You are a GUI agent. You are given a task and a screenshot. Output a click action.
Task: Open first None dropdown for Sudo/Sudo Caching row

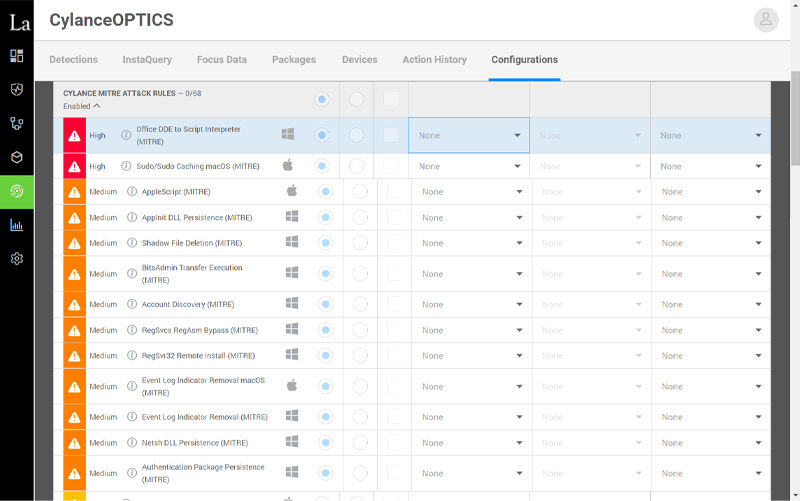(469, 166)
